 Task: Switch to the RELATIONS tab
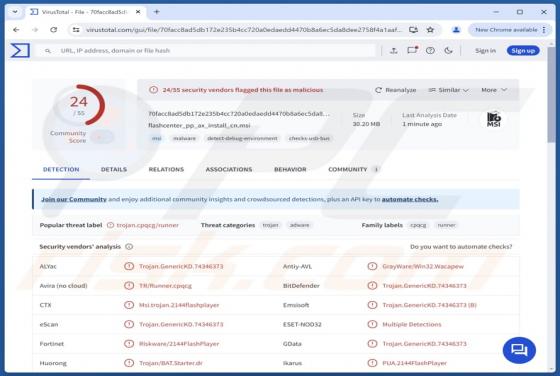tap(166, 169)
